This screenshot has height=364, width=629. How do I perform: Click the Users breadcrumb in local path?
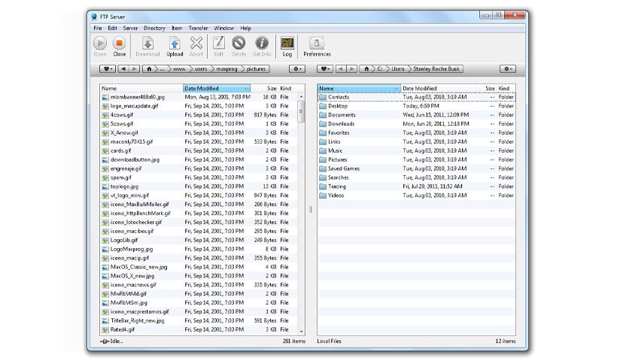click(398, 69)
